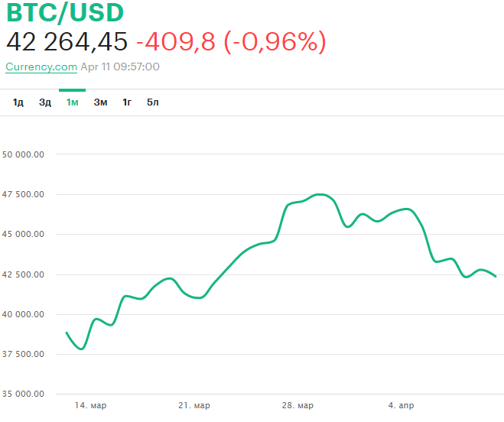Click the rightmost end of chart line
This screenshot has width=504, height=422.
496,276
